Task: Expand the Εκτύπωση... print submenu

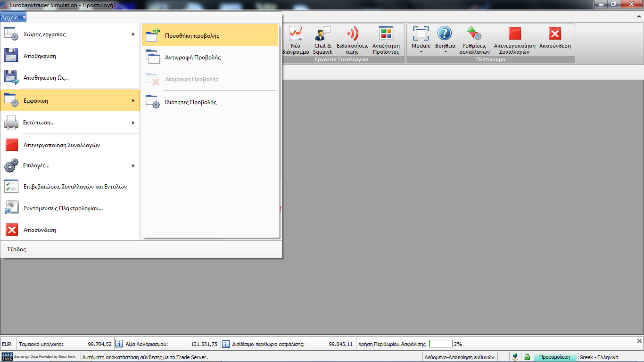Action: coord(70,123)
